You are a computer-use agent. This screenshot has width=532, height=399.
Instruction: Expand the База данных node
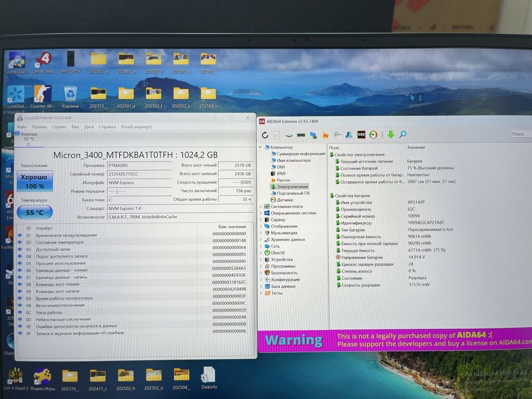[261, 286]
